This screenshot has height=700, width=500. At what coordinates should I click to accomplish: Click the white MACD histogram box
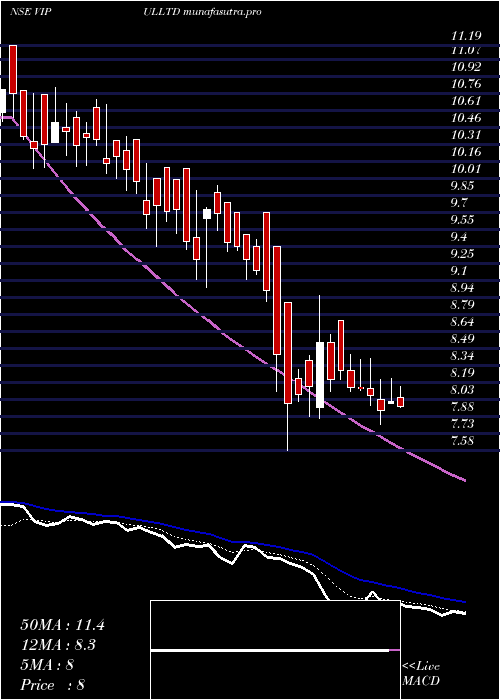(x=275, y=650)
